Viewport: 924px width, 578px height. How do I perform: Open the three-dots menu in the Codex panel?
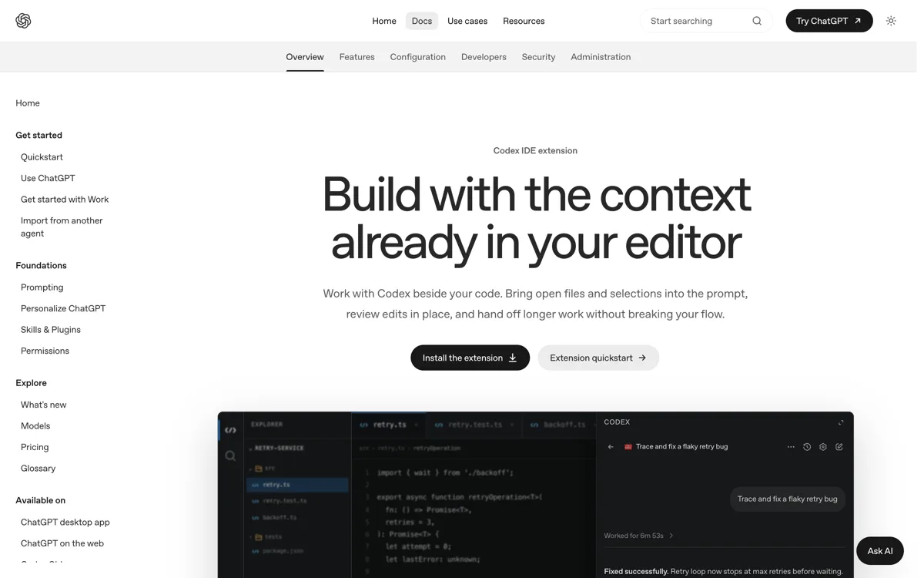coord(791,447)
